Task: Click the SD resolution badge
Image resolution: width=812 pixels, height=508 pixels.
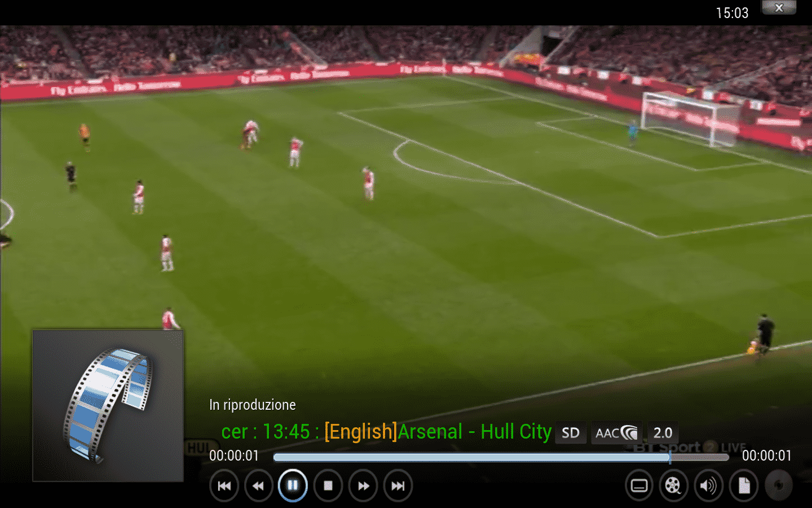Action: coord(571,433)
